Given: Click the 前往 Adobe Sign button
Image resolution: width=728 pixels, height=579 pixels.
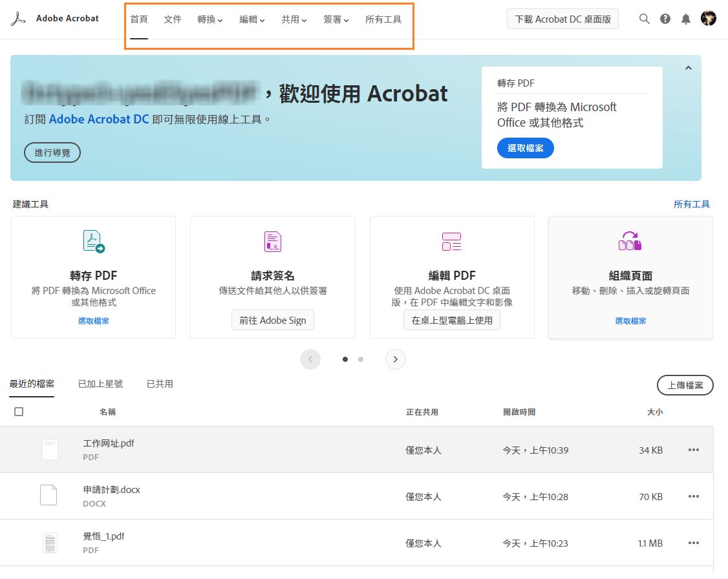Looking at the screenshot, I should click(273, 320).
